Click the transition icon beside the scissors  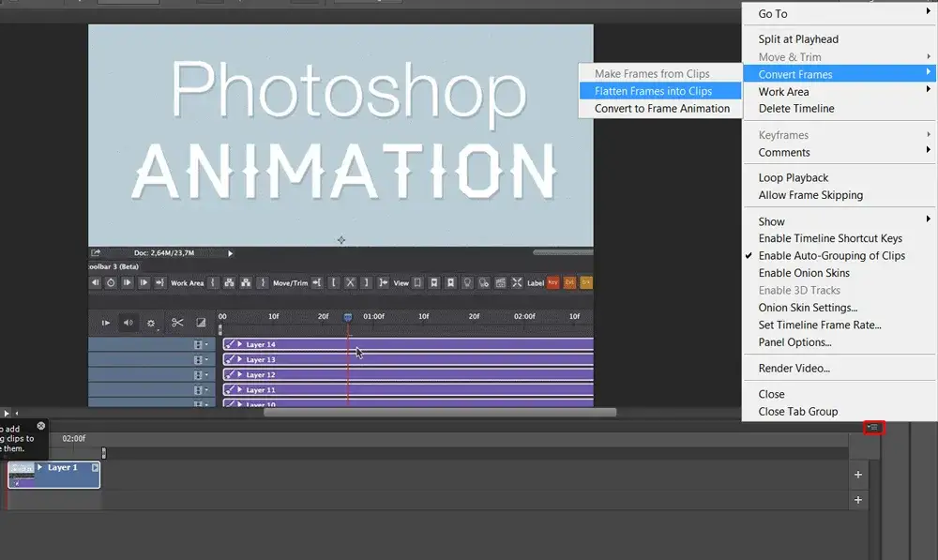(200, 322)
